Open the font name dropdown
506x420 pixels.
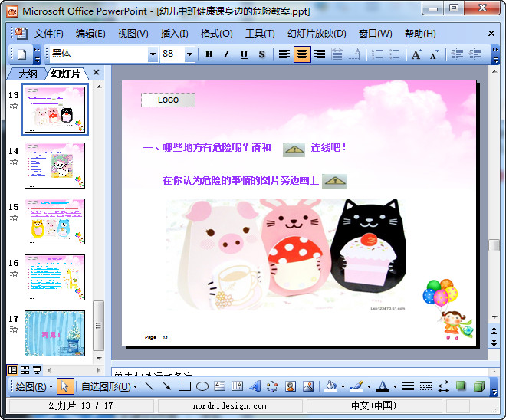tap(153, 54)
